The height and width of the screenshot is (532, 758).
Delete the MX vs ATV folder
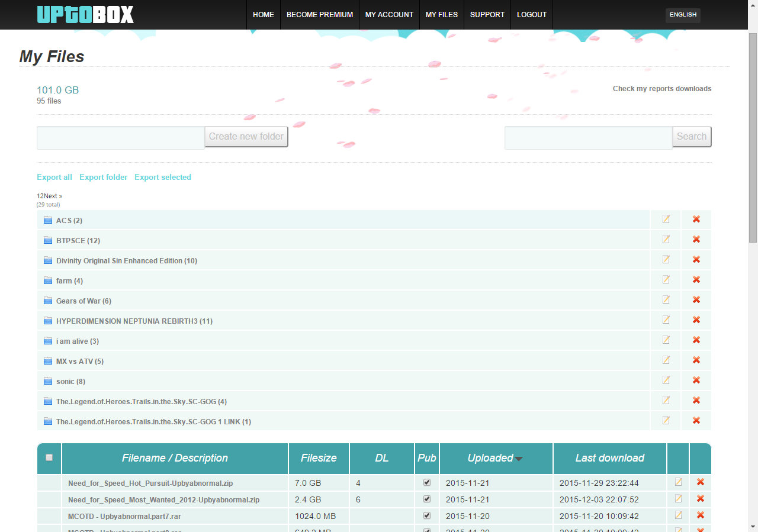click(696, 360)
